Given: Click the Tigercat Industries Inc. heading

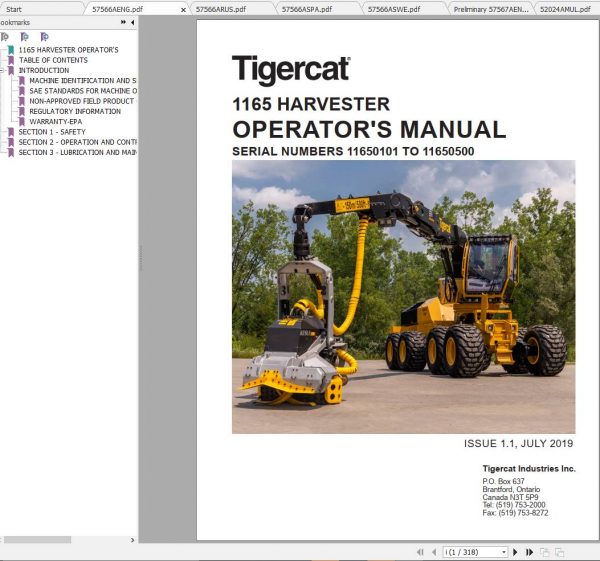Looking at the screenshot, I should pyautogui.click(x=529, y=468).
